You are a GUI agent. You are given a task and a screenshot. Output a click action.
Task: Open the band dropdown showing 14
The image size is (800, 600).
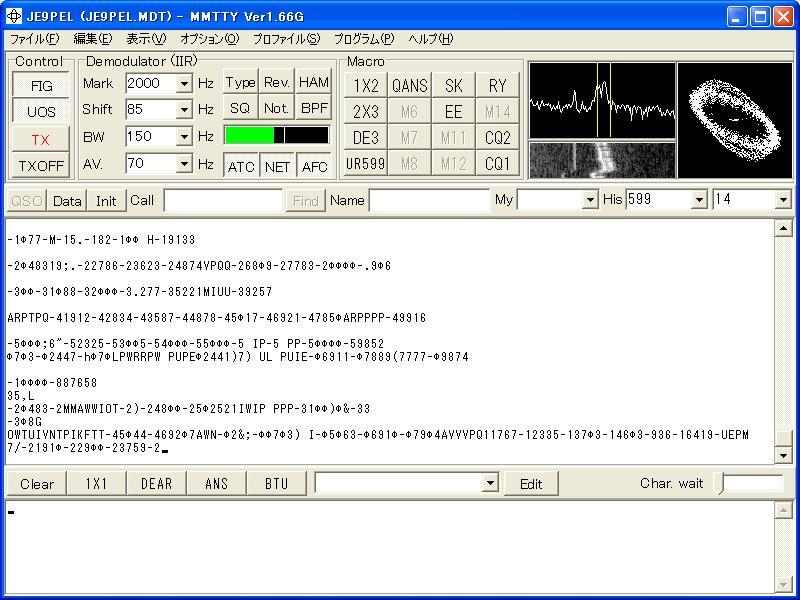point(783,200)
